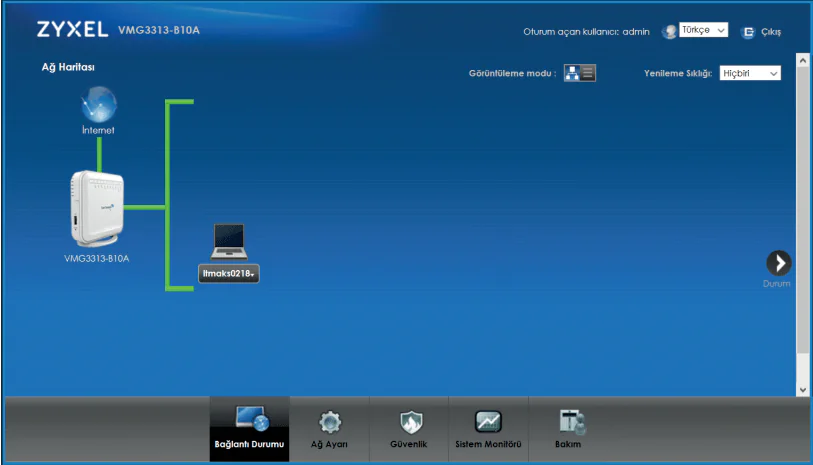Image resolution: width=813 pixels, height=465 pixels.
Task: Click the scrollbar down arrow
Action: tap(802, 388)
